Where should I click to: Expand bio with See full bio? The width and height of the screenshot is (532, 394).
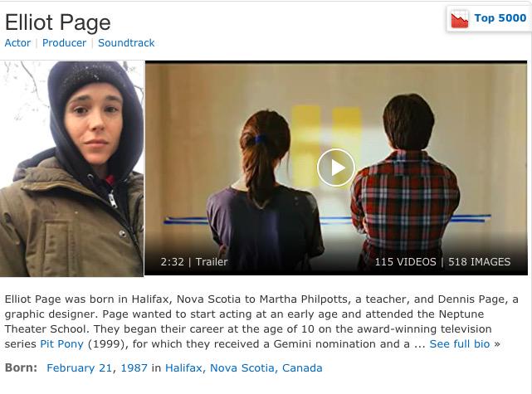460,344
